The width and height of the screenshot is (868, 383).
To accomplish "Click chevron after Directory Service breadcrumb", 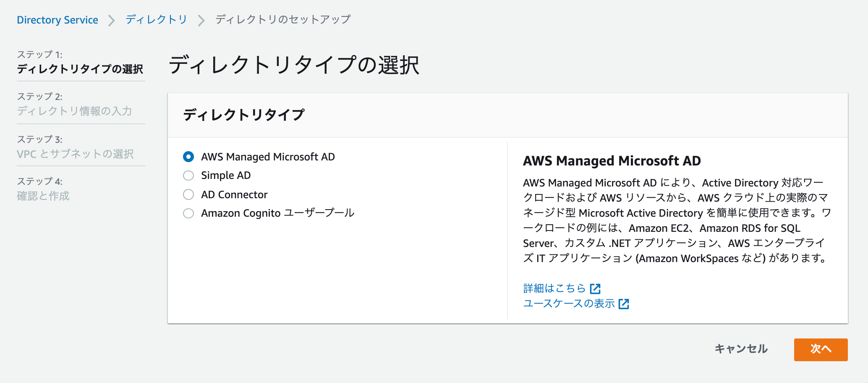I will [112, 20].
